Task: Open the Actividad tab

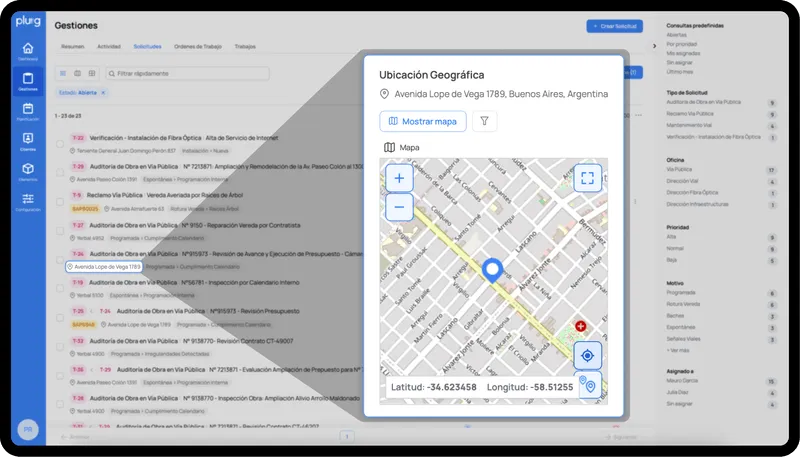Action: (109, 46)
